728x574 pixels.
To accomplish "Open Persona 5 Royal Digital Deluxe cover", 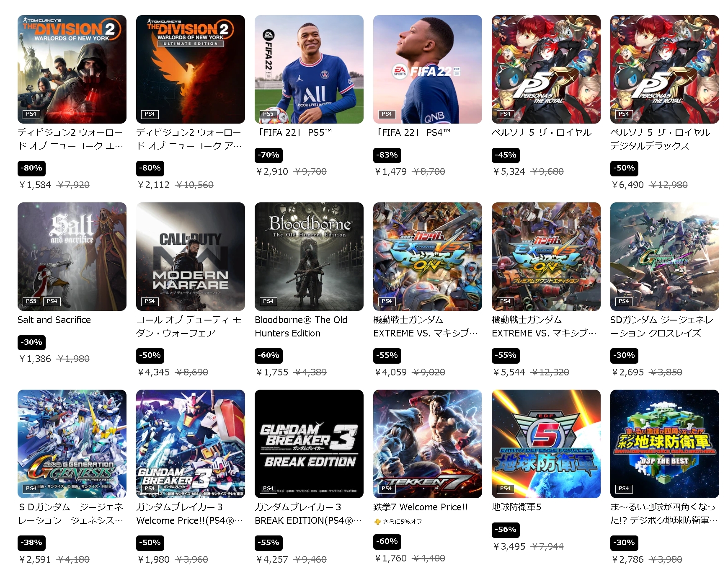I will tap(665, 69).
